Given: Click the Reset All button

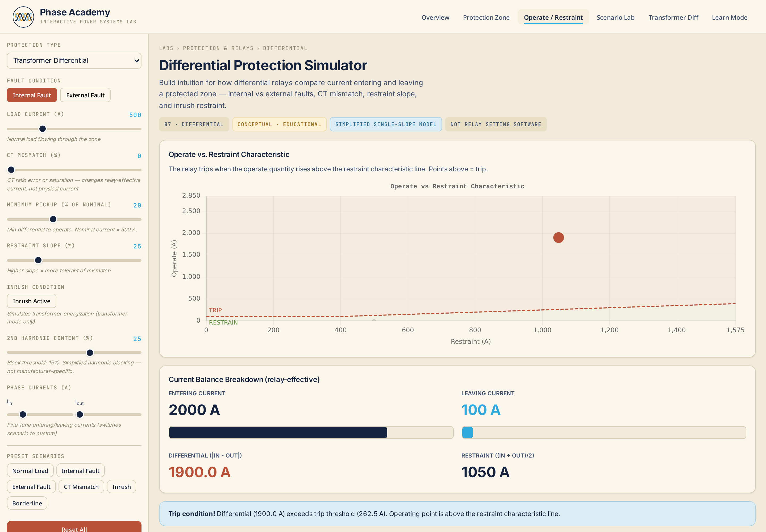Looking at the screenshot, I should click(x=74, y=527).
